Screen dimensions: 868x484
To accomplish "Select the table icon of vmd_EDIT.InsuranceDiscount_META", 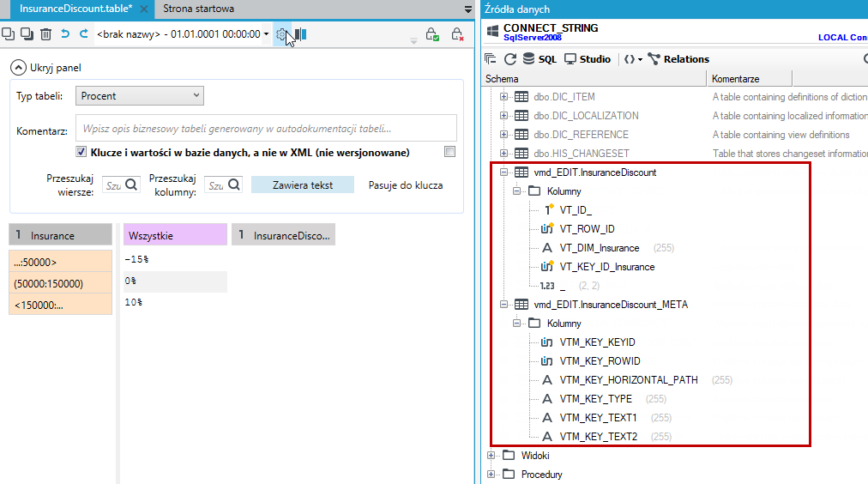I will (521, 305).
